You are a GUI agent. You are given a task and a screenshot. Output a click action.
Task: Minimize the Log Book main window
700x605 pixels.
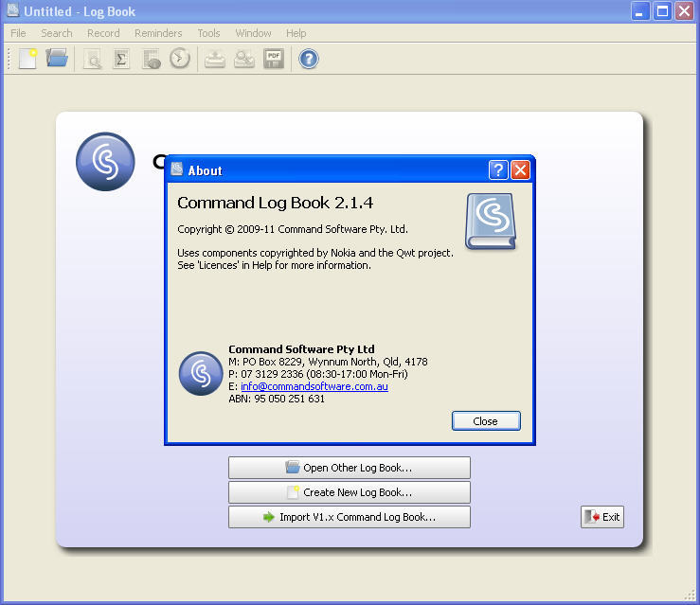pos(639,10)
